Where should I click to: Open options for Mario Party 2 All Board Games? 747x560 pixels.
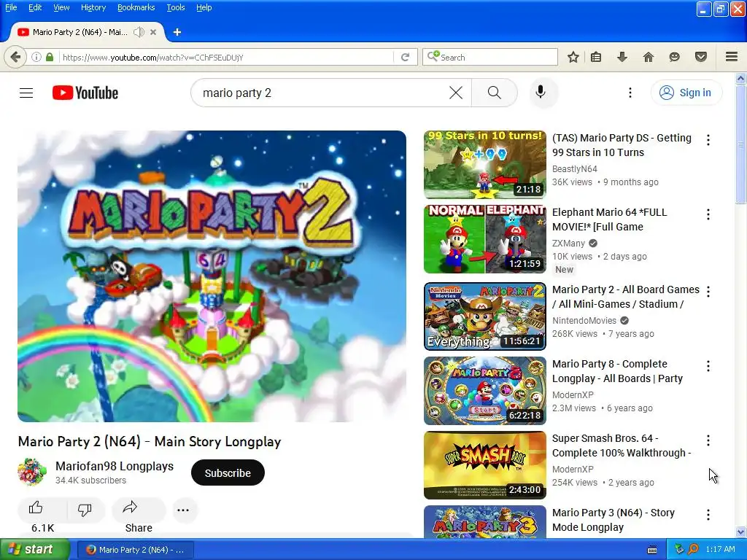click(x=708, y=292)
